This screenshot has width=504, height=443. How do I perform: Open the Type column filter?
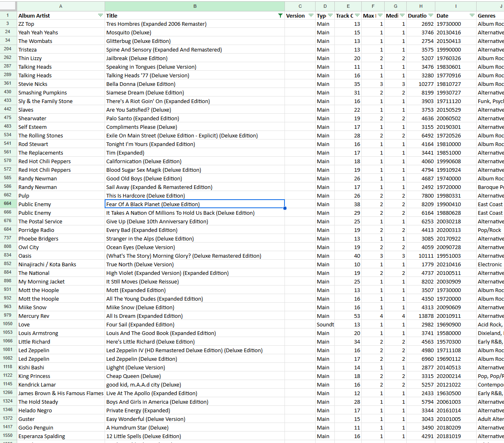tap(330, 16)
